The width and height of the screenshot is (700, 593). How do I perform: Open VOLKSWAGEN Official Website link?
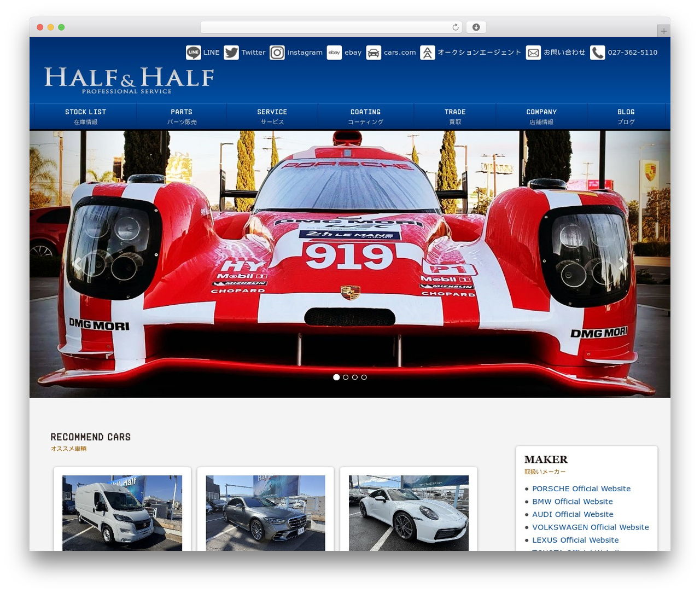click(591, 527)
